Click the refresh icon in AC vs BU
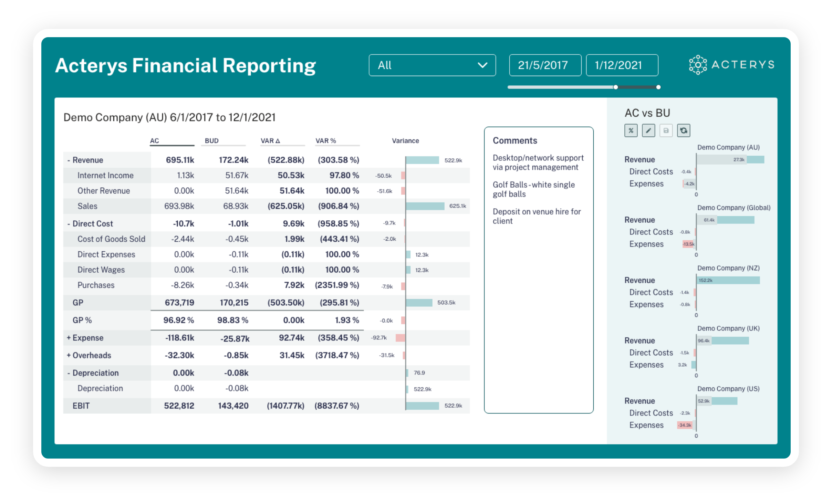Image resolution: width=832 pixels, height=504 pixels. tap(683, 130)
